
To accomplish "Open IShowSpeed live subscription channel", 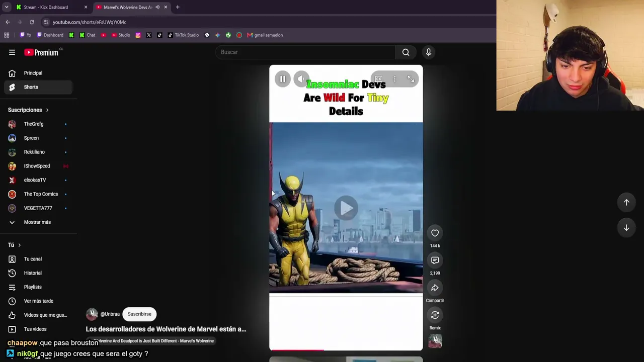I will click(x=37, y=166).
